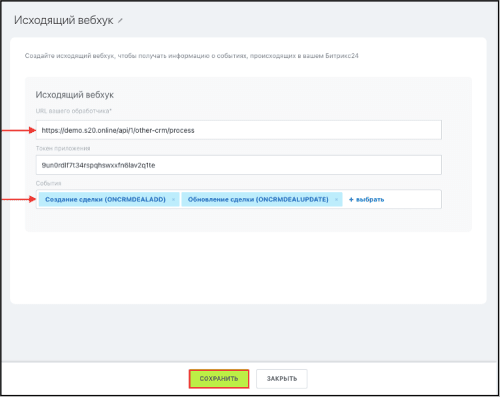Click the URL вашего обработчика label
Screen dimensions: 500x397
(74, 111)
